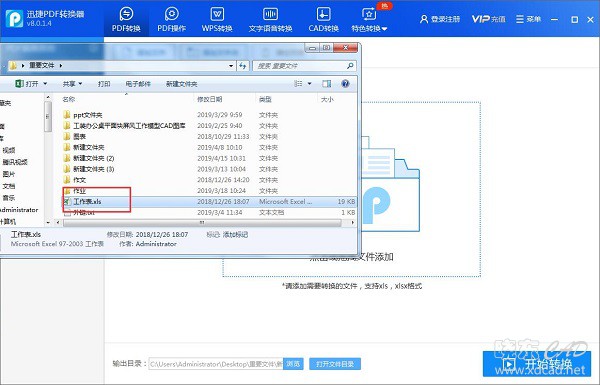Click 音乐 in the navigation pane
Screen dimensions: 600x385
point(9,198)
